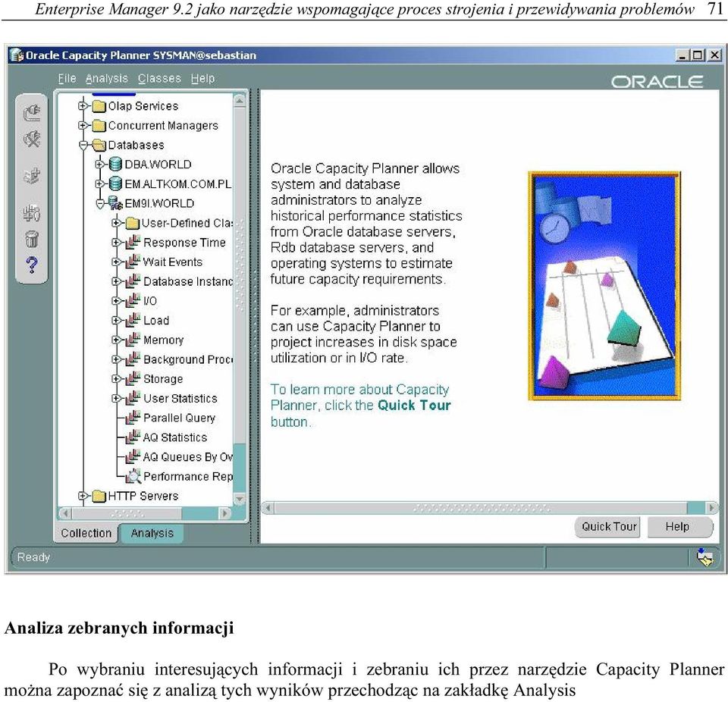Click the crossed tools icon in the left toolbar
This screenshot has height=702, width=728.
click(x=32, y=139)
